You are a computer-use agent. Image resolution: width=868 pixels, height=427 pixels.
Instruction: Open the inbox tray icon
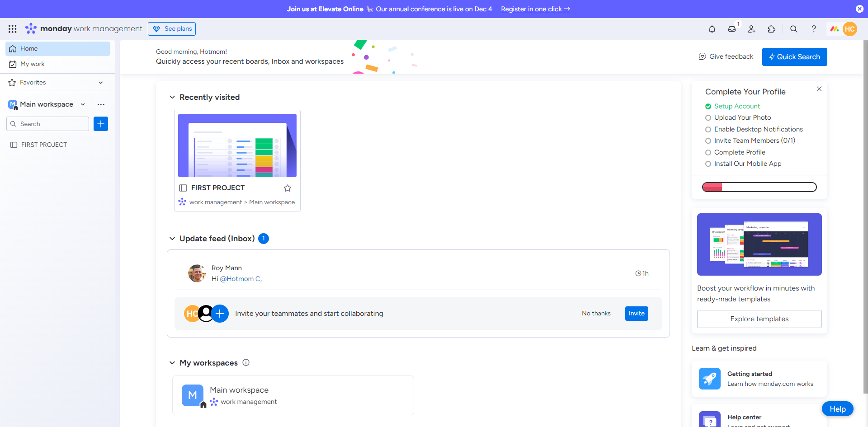click(x=732, y=29)
